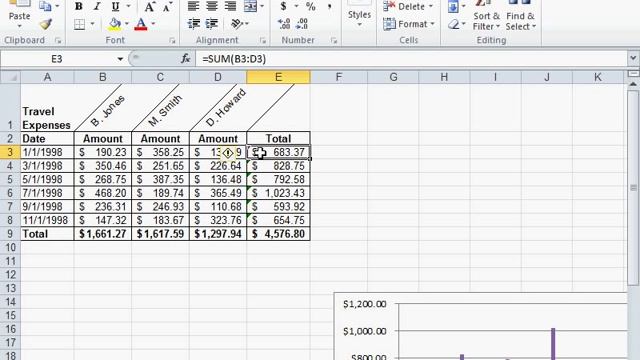
Task: Open the Font dialog launcher
Action: coord(172,40)
